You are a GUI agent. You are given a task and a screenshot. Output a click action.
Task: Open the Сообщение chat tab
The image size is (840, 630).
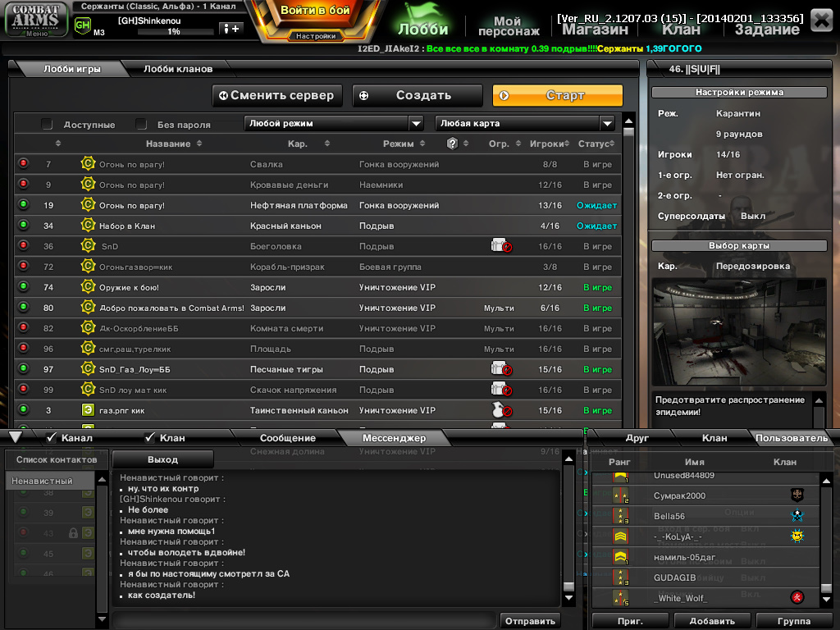[288, 438]
